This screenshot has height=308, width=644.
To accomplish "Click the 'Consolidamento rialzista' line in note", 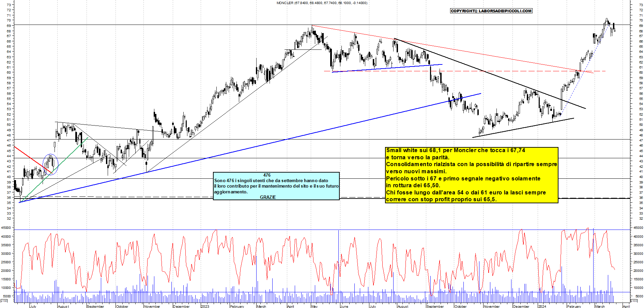I will (x=472, y=164).
